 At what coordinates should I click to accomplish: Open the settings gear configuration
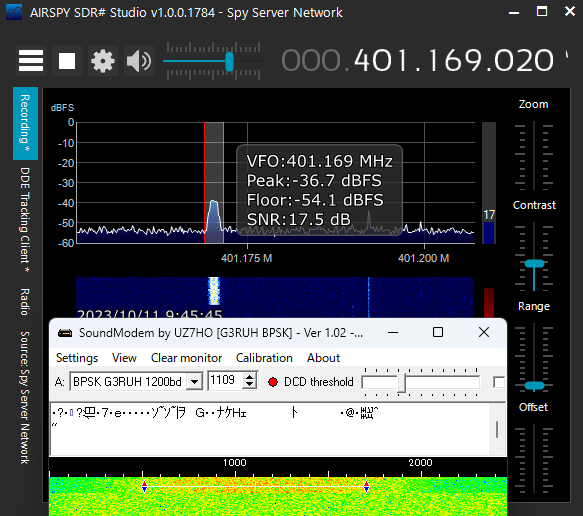(103, 61)
